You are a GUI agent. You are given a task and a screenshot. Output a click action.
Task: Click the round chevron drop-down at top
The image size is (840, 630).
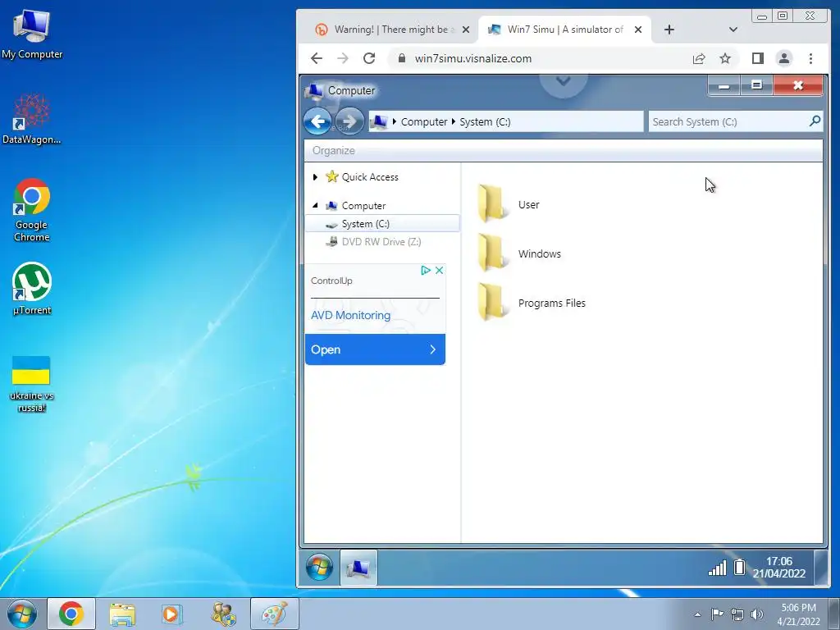[563, 83]
